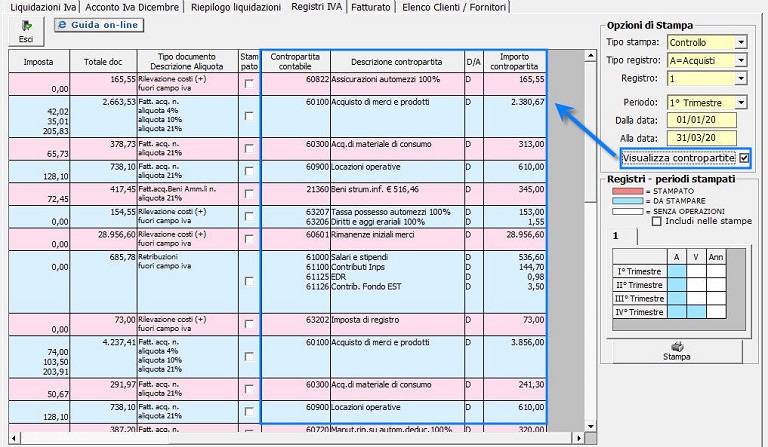Check Stampato box for Retribuzioni row
Image resolution: width=768 pixels, height=447 pixels.
pyautogui.click(x=249, y=282)
